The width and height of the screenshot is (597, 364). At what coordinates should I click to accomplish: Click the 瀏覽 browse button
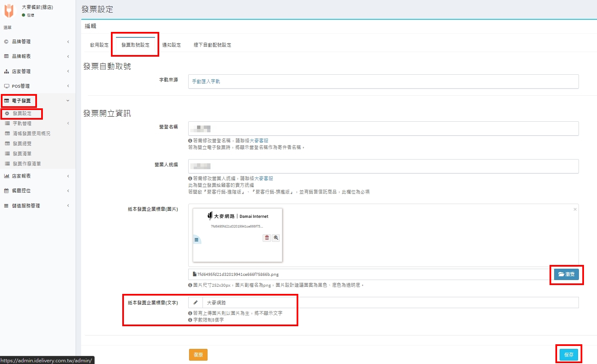[566, 274]
